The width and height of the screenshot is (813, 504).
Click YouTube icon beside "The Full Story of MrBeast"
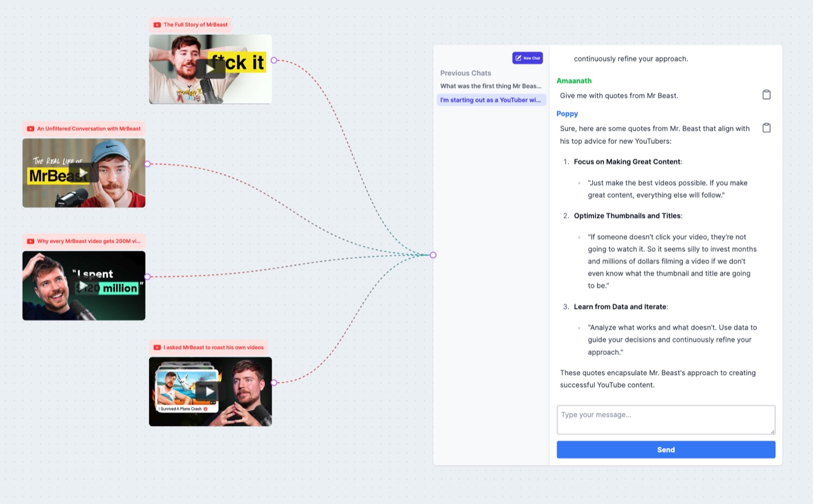(157, 25)
